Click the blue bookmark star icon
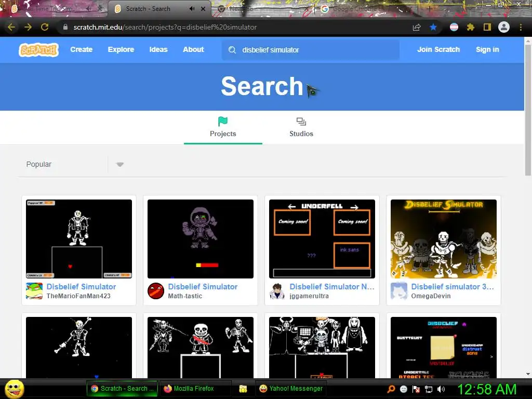 coord(433,27)
